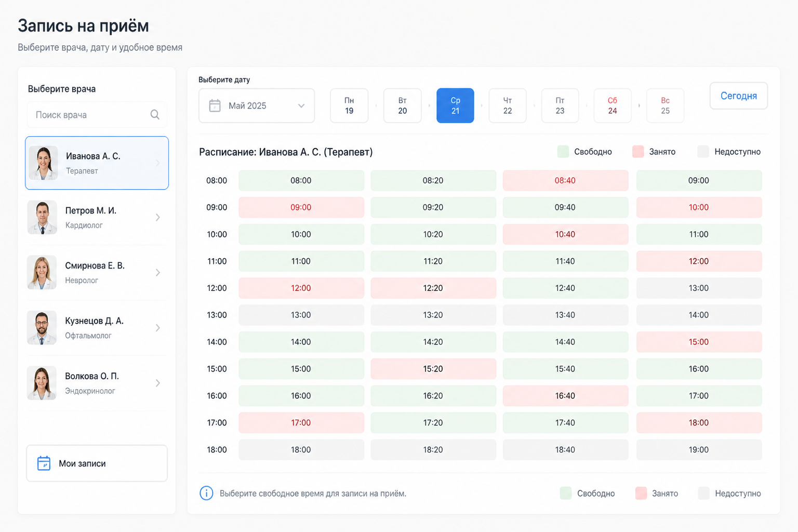Expand Петров М. И. chevron arrow

[x=158, y=217]
